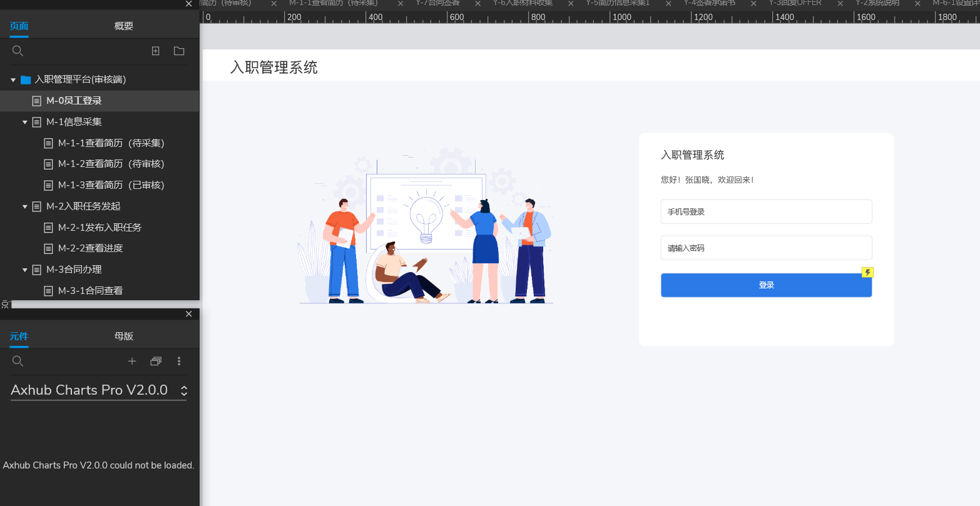
Task: Select the M-1-2查看简历 (待审核) page
Action: coord(100,164)
